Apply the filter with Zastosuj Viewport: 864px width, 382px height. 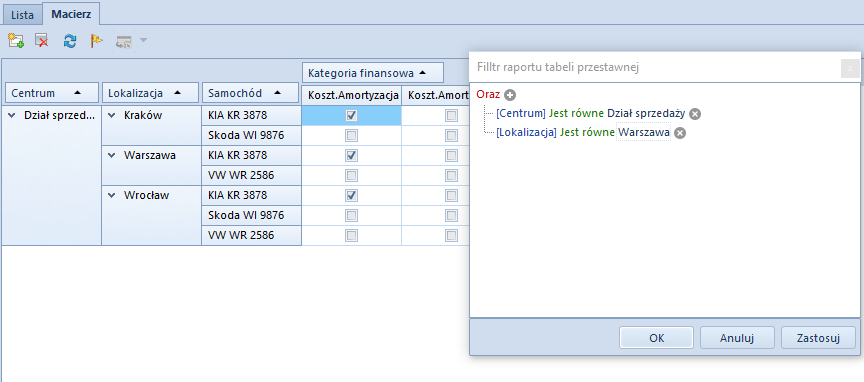(818, 338)
